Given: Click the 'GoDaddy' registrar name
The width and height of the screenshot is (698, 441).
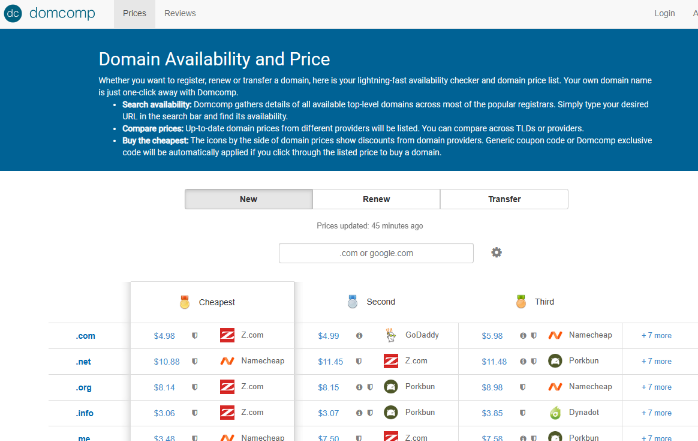Looking at the screenshot, I should click(422, 335).
